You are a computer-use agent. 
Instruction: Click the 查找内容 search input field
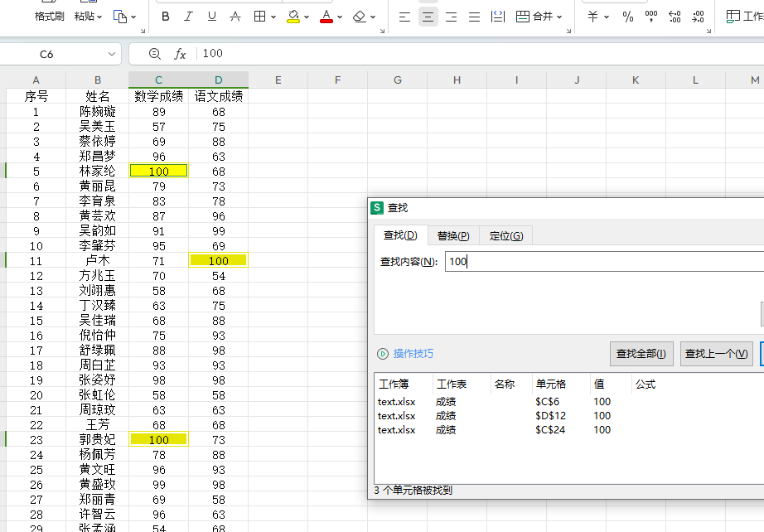click(x=604, y=262)
